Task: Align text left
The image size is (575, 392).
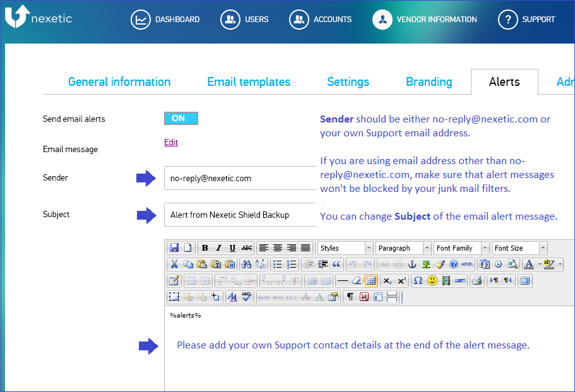Action: click(x=264, y=248)
